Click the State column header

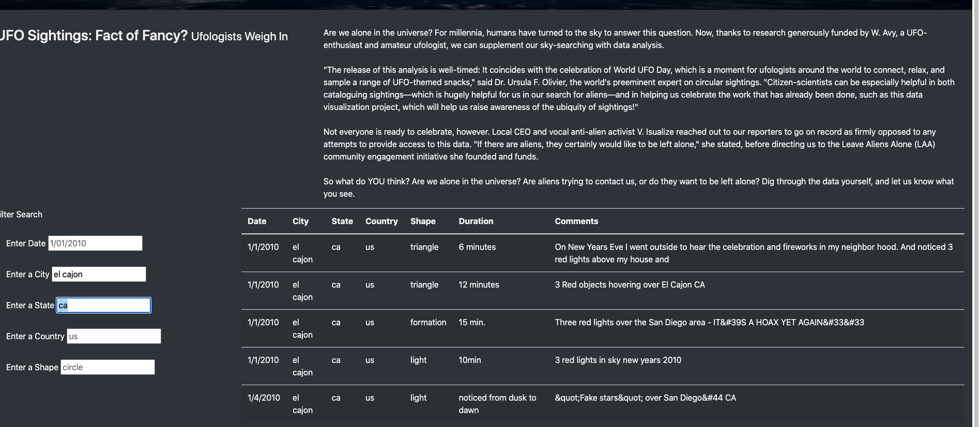(x=342, y=221)
